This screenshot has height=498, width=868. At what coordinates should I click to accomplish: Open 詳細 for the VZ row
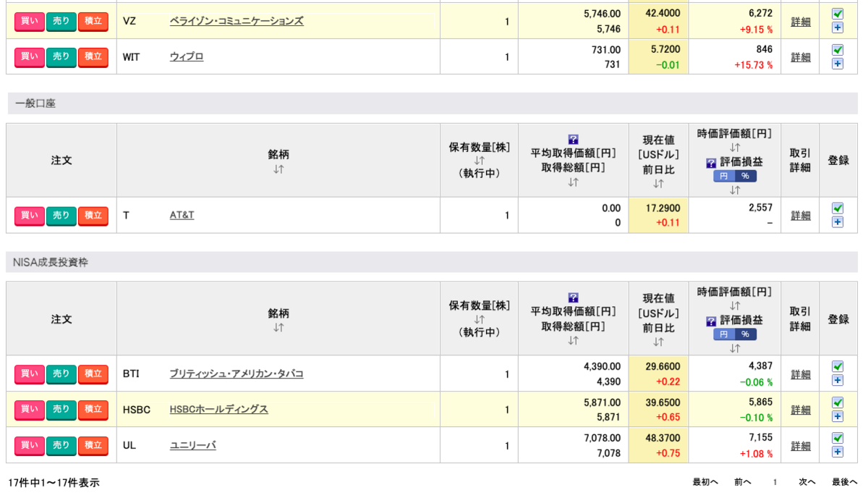[801, 22]
